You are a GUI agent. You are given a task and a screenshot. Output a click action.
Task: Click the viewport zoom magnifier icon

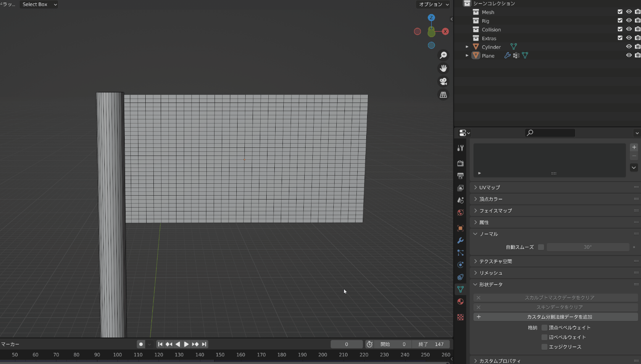tap(443, 55)
